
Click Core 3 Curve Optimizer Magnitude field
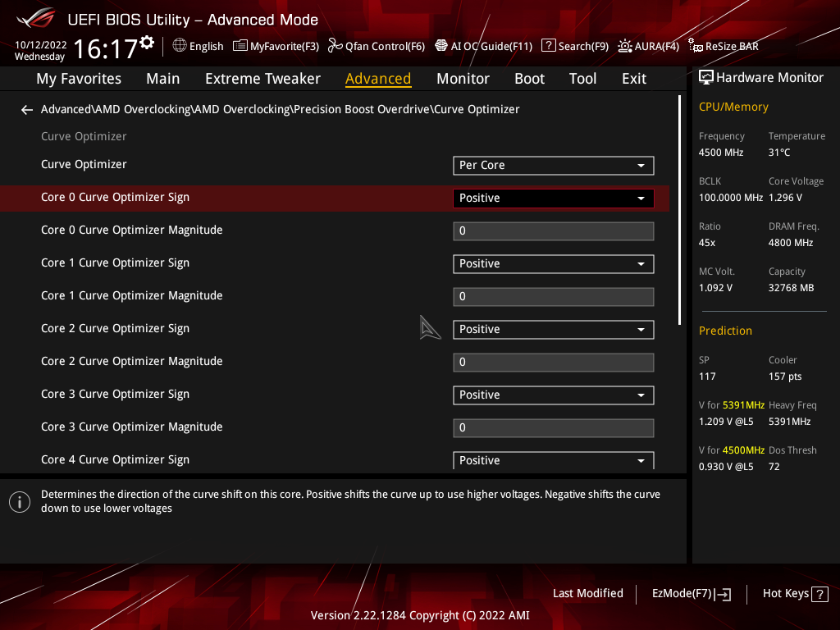tap(554, 428)
